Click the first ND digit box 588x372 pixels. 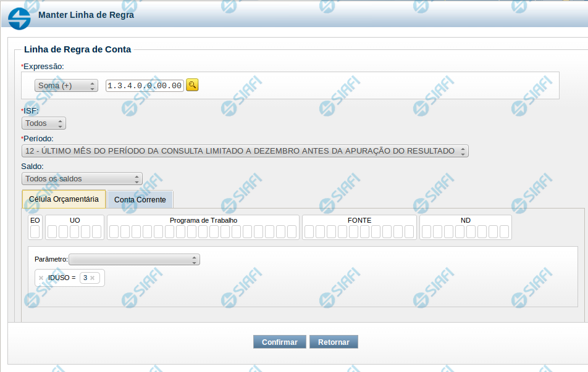click(x=427, y=231)
